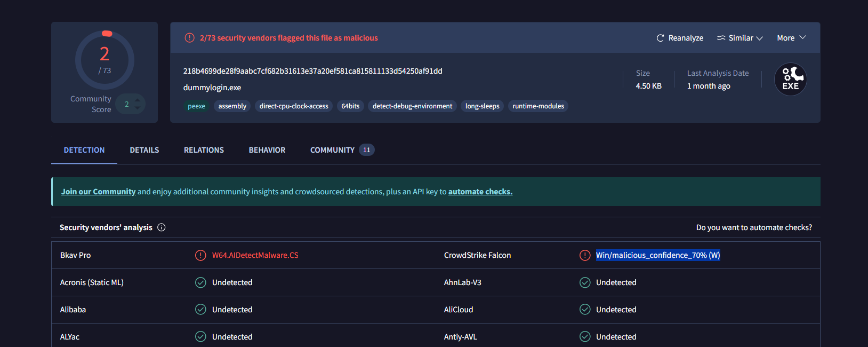Click the AhnLab-V3 undetected checkmark icon
The width and height of the screenshot is (868, 347).
coord(585,282)
